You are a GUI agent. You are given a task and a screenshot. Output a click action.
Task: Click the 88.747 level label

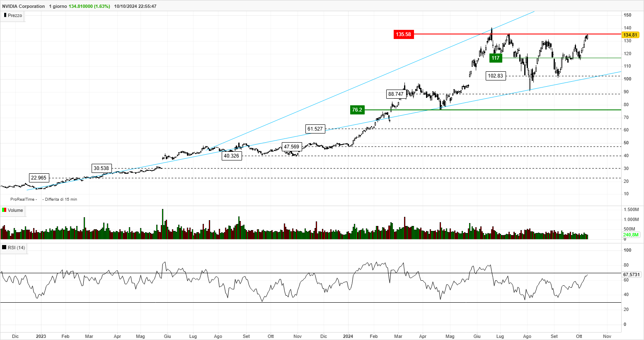coord(396,94)
